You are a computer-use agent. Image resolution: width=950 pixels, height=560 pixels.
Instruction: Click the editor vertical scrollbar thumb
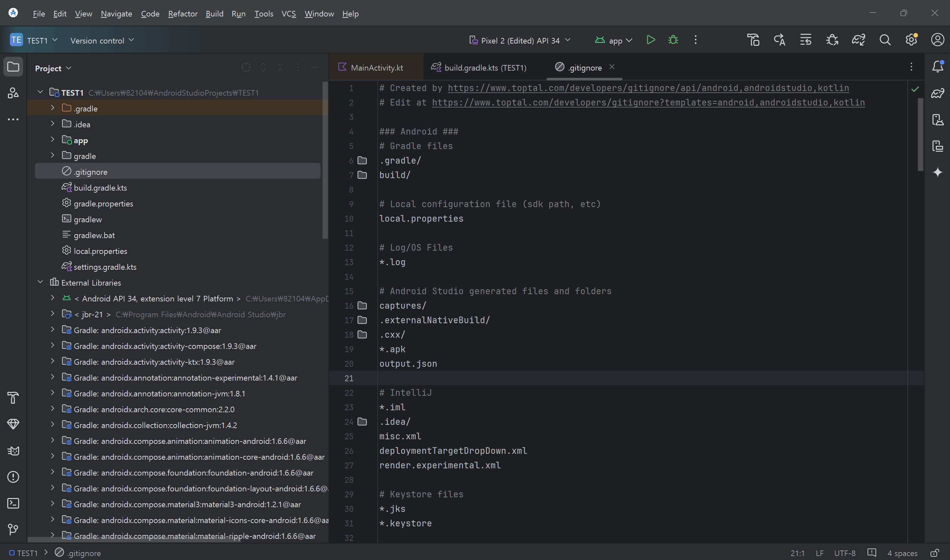coord(920,134)
